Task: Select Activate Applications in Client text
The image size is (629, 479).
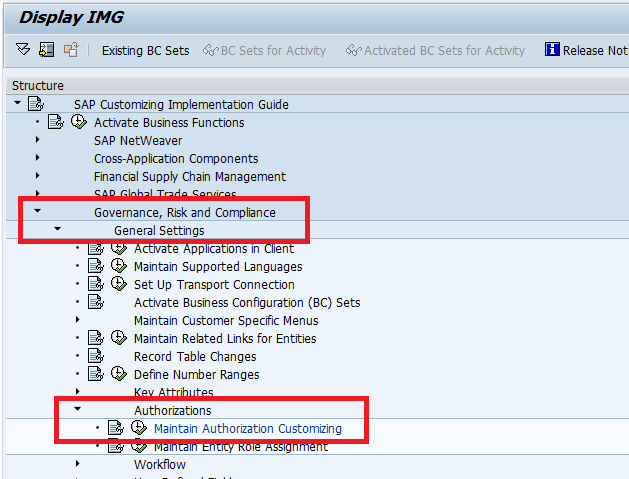Action: 214,249
